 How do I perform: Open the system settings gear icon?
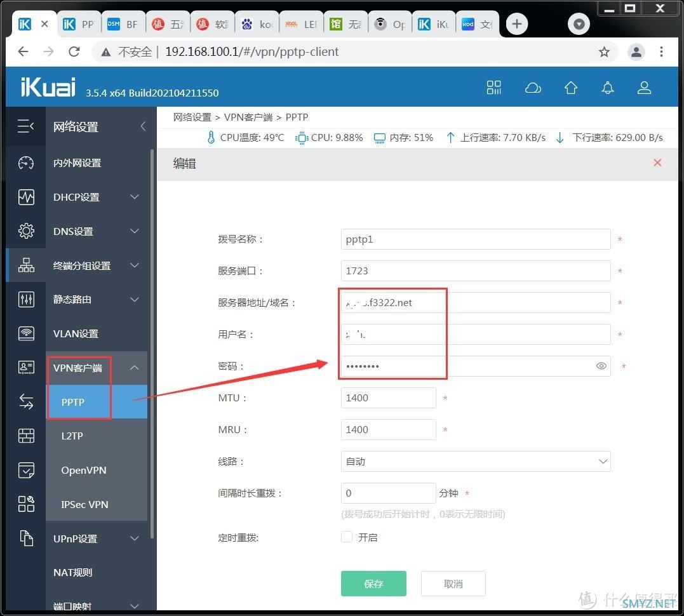click(x=26, y=231)
